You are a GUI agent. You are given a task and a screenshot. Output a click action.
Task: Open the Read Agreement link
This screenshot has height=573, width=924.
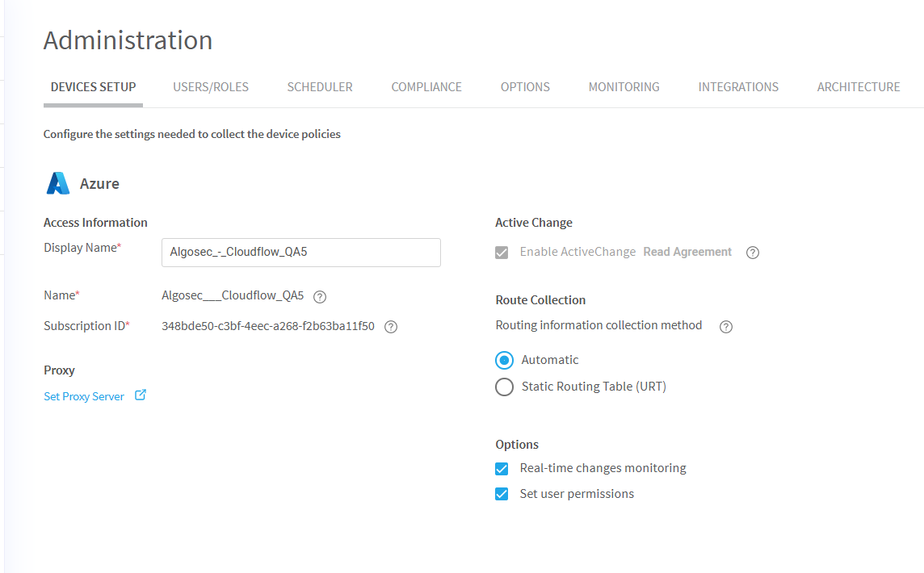click(687, 252)
